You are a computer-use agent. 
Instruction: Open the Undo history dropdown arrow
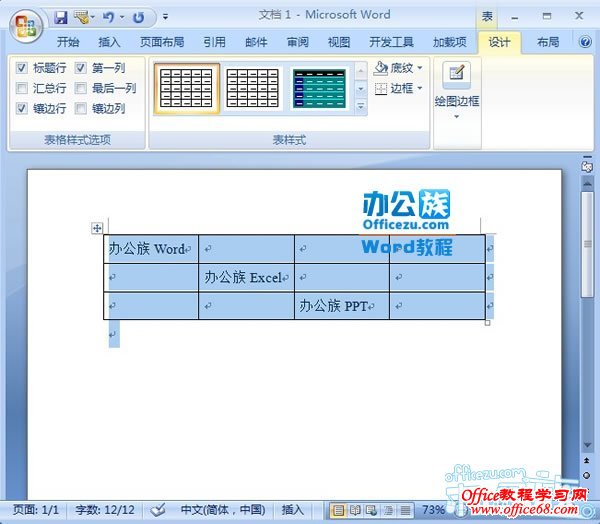pyautogui.click(x=122, y=17)
